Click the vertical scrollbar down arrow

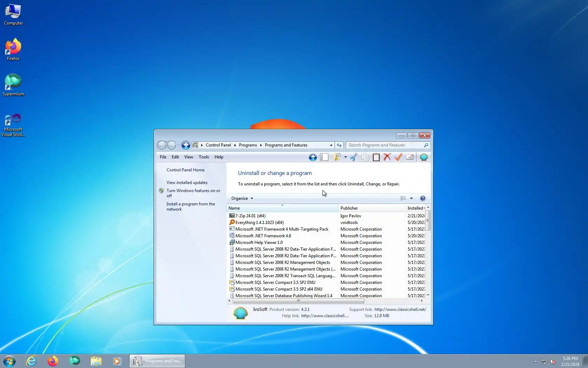[x=428, y=295]
